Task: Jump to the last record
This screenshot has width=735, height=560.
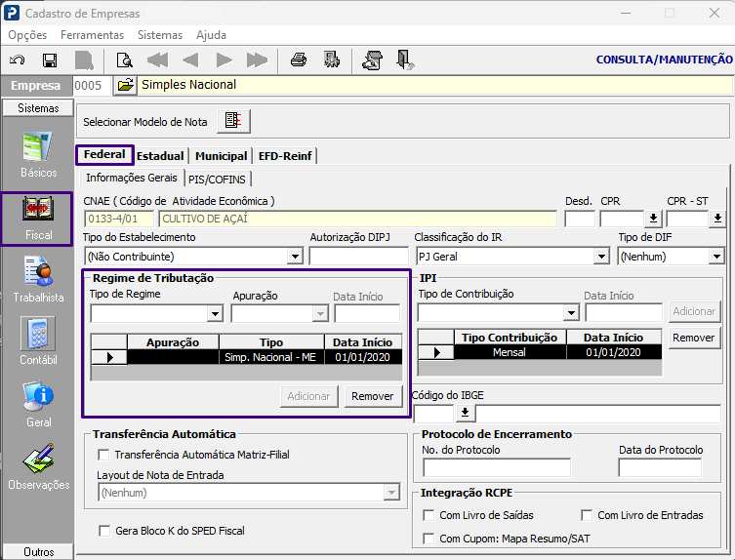Action: [x=257, y=60]
